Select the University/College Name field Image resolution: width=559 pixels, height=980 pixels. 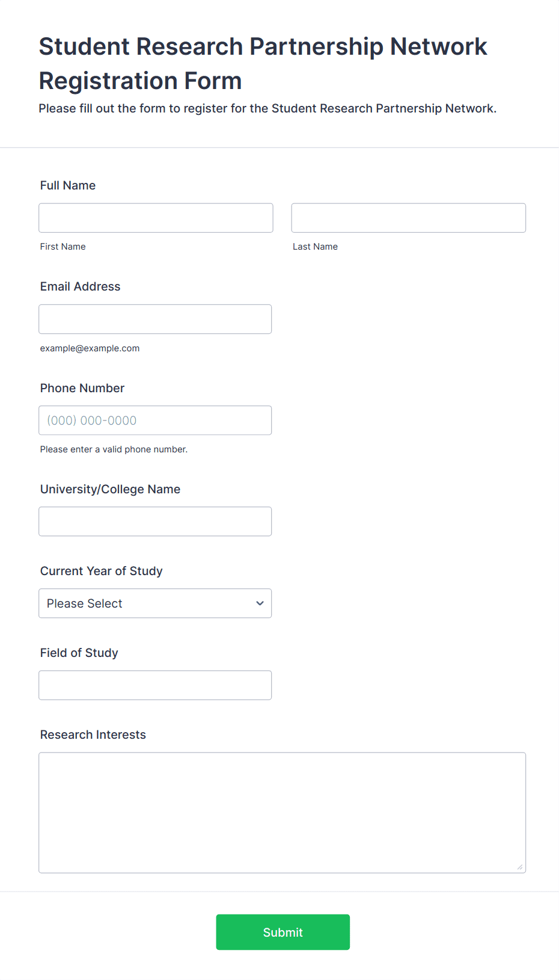coord(155,521)
